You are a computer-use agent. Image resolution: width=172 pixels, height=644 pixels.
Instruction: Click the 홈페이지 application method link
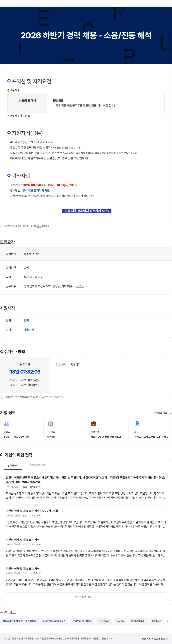click(75, 365)
